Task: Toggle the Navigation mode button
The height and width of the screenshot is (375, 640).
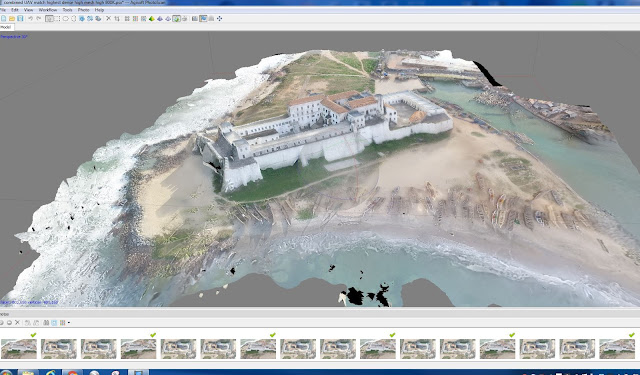Action: click(x=49, y=19)
